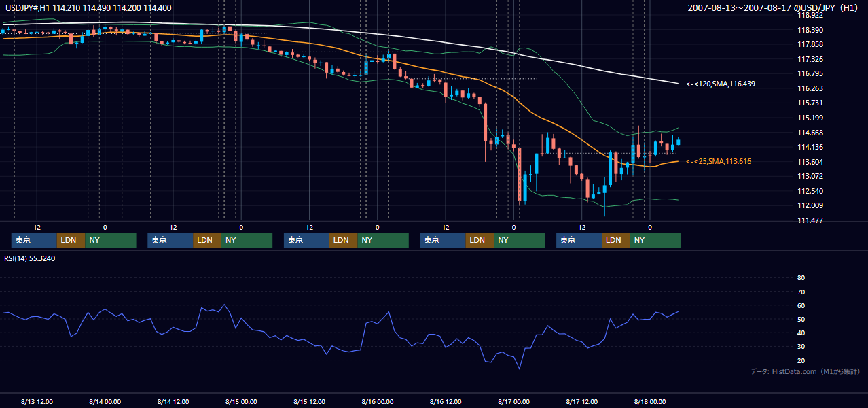
Task: Click price axis label 114.668
Action: 810,133
